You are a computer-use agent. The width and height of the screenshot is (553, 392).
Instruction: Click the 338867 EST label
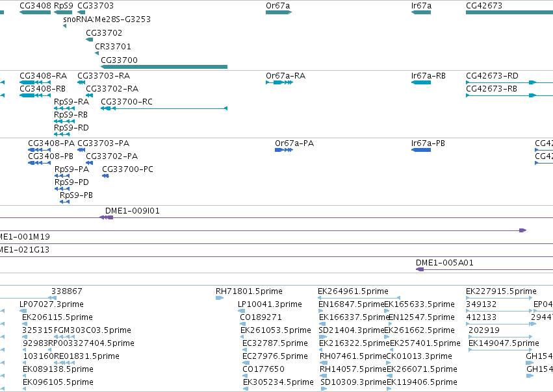(67, 291)
